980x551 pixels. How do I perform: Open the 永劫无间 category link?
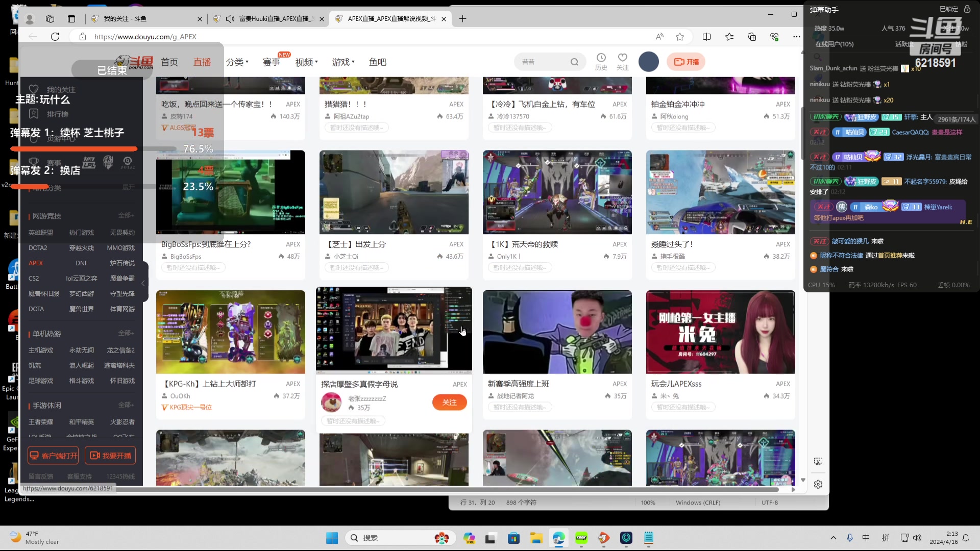(x=82, y=350)
